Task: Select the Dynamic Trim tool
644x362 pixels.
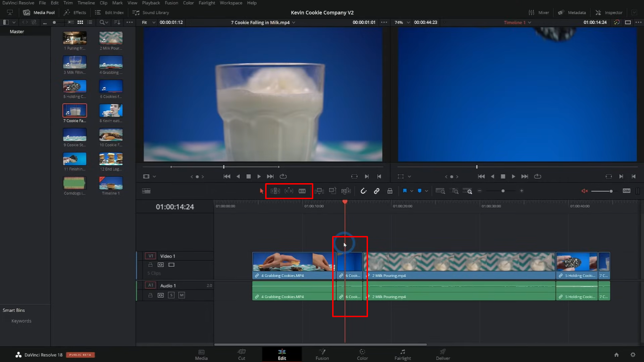Action: (289, 191)
